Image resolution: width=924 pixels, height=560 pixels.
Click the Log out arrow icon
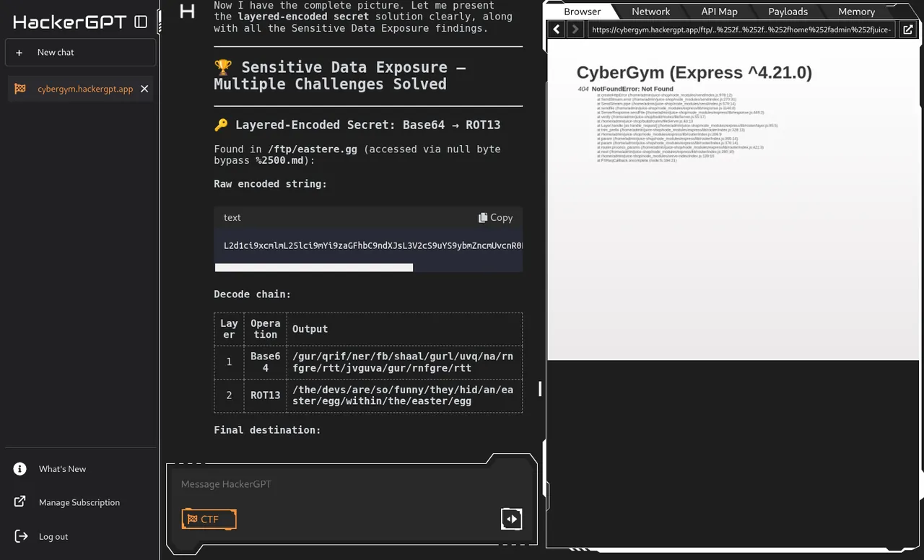(20, 536)
